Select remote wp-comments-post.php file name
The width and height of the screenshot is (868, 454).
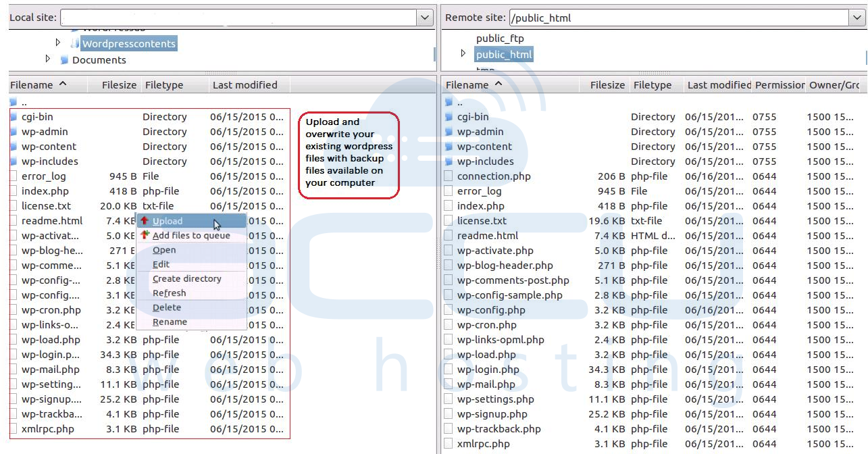tap(513, 280)
